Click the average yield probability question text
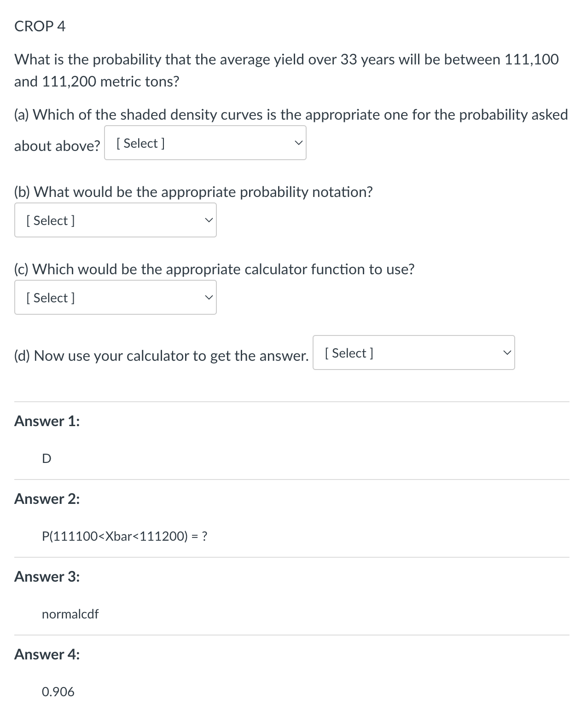 (285, 70)
